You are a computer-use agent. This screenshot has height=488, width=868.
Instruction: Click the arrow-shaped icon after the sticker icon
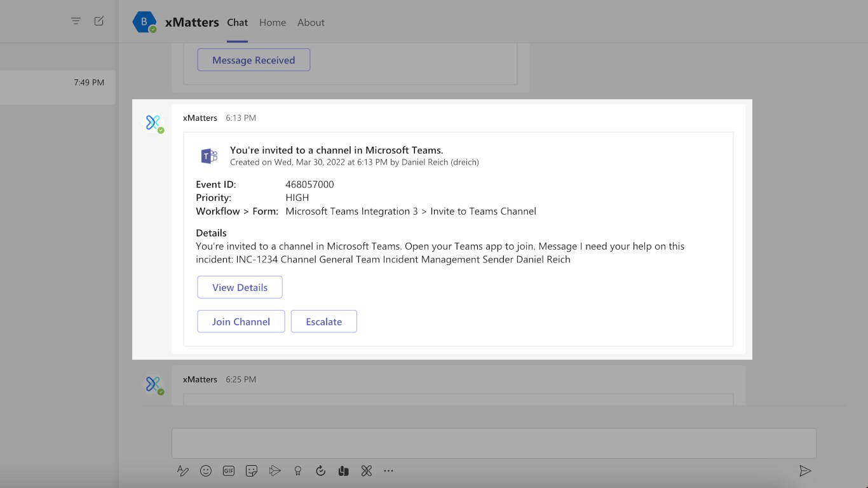coord(275,471)
